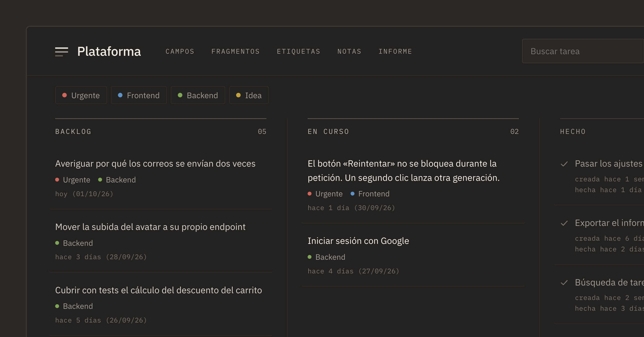Screen dimensions: 644x337
Task: Select the Notas tab
Action: (x=349, y=52)
